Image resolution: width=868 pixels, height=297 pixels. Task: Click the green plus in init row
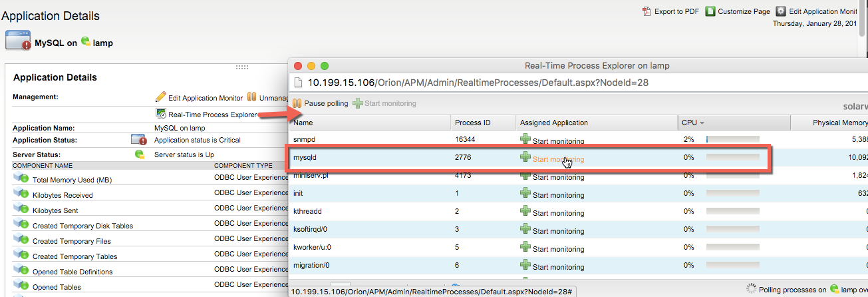pos(525,193)
